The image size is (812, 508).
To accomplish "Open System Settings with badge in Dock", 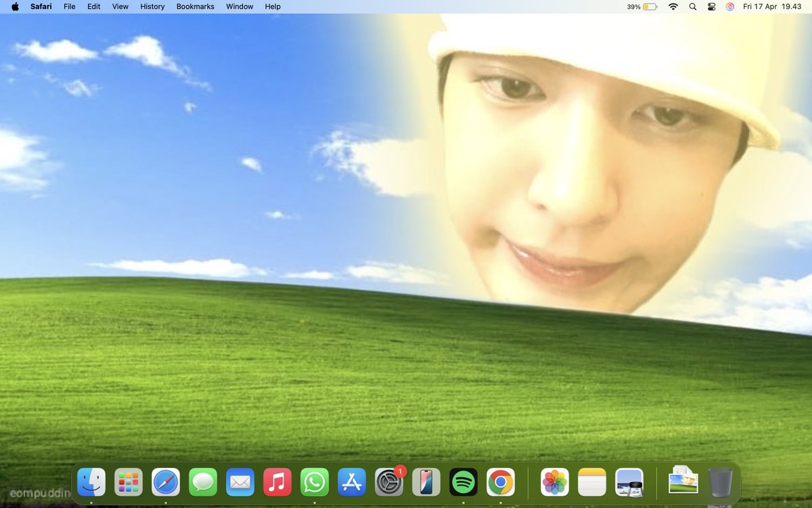I will tap(389, 482).
